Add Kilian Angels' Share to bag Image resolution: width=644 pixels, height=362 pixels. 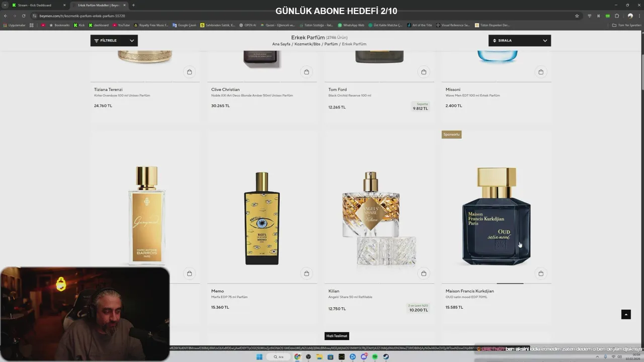tap(424, 274)
